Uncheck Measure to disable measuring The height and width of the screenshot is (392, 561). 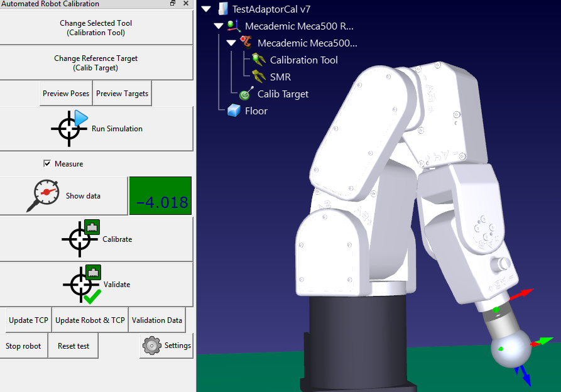(47, 163)
